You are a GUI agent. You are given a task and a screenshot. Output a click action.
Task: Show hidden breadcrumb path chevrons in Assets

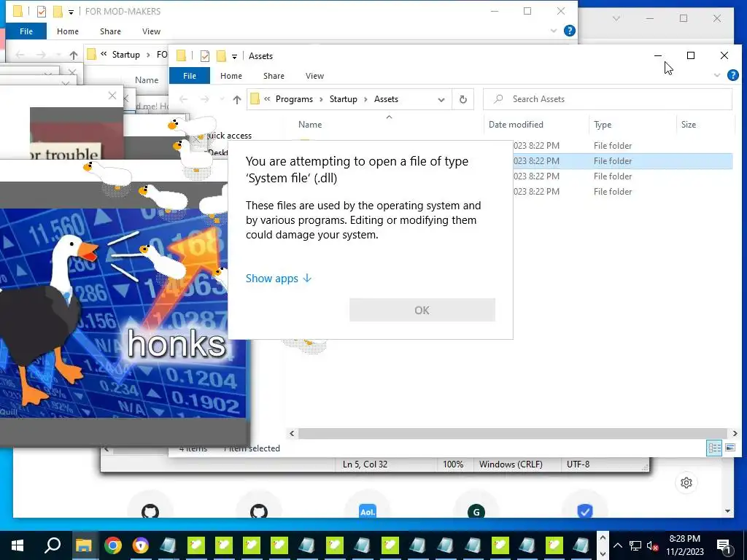tap(267, 99)
